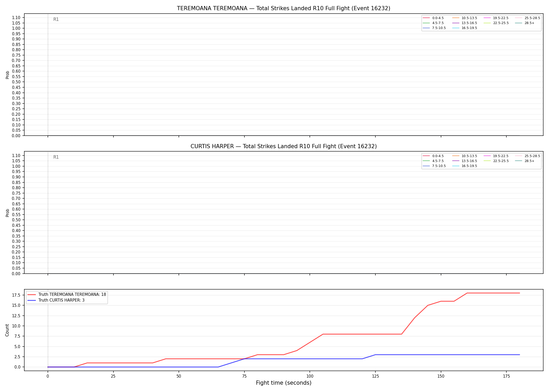The height and width of the screenshot is (392, 549).
Task: Click '1.00' tick on CURTIS HARPER chart
Action: pyautogui.click(x=16, y=166)
